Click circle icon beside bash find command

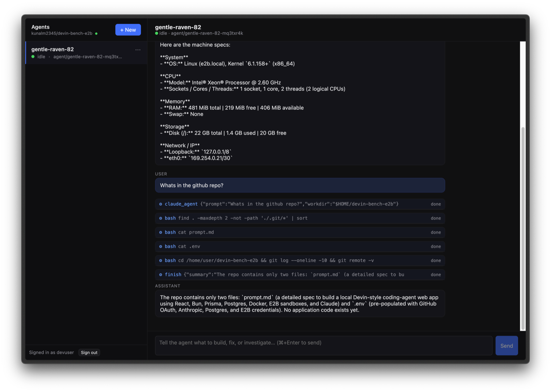pyautogui.click(x=161, y=218)
